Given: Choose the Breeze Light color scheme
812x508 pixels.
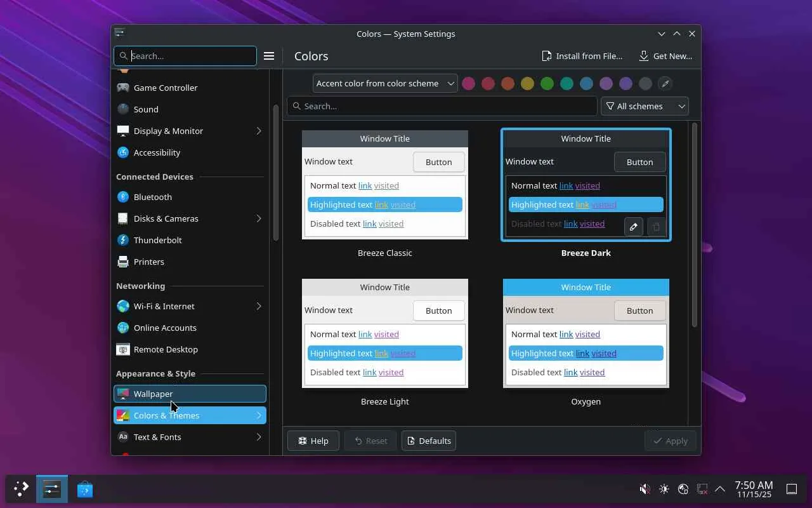Looking at the screenshot, I should pos(385,333).
